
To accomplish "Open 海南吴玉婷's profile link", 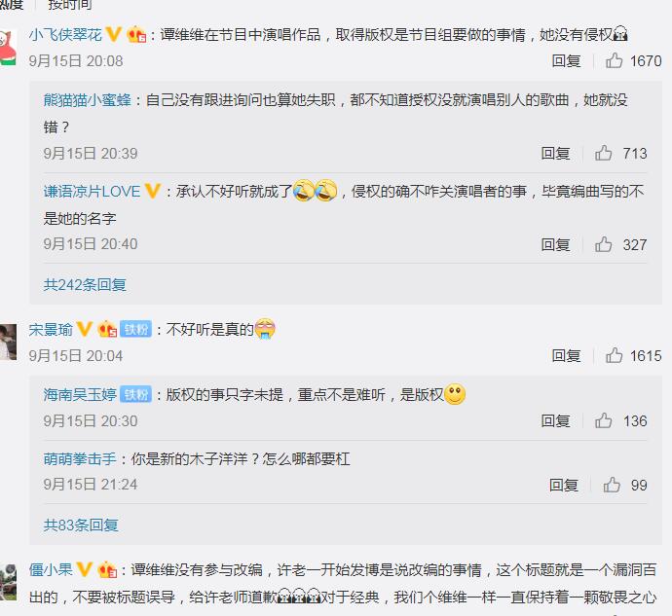I will [80, 394].
